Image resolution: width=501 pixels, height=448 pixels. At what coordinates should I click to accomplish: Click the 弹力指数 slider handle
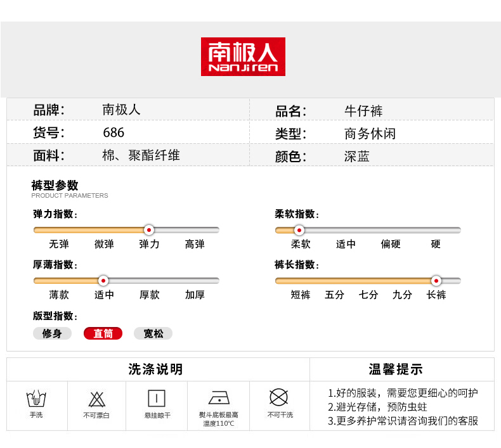tap(149, 230)
